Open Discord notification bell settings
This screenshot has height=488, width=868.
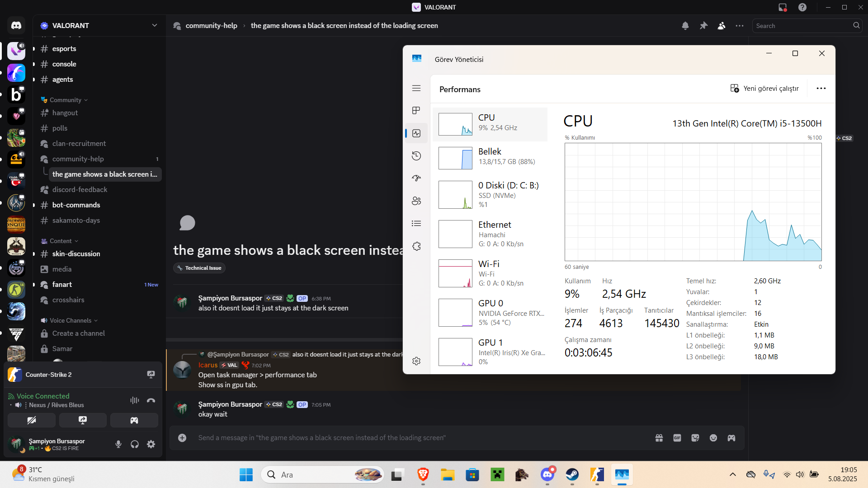(685, 26)
